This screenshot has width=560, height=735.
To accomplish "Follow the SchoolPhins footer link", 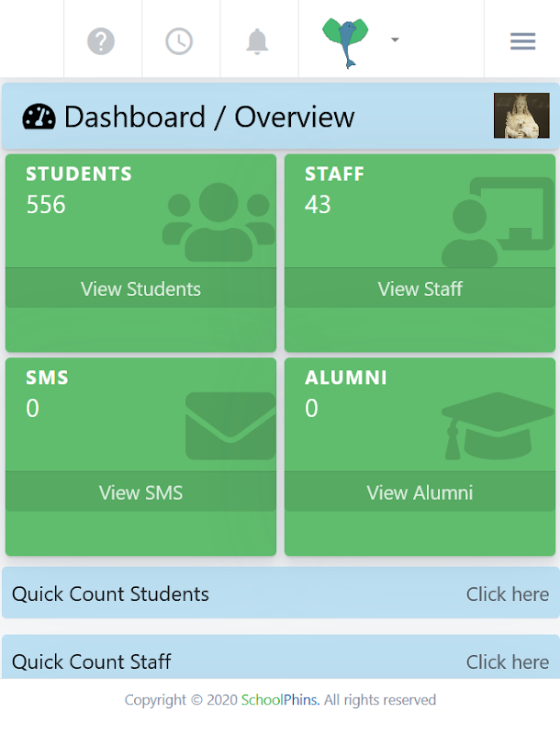I will point(280,700).
